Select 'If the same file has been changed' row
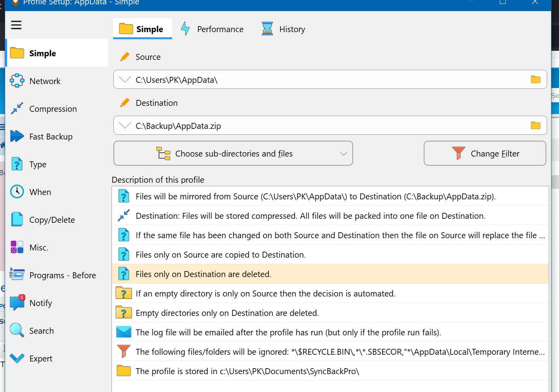The height and width of the screenshot is (392, 559). tap(330, 235)
